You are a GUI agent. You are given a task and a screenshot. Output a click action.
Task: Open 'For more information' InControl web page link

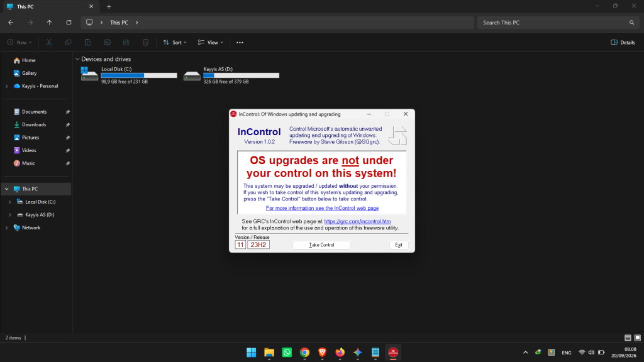click(322, 208)
